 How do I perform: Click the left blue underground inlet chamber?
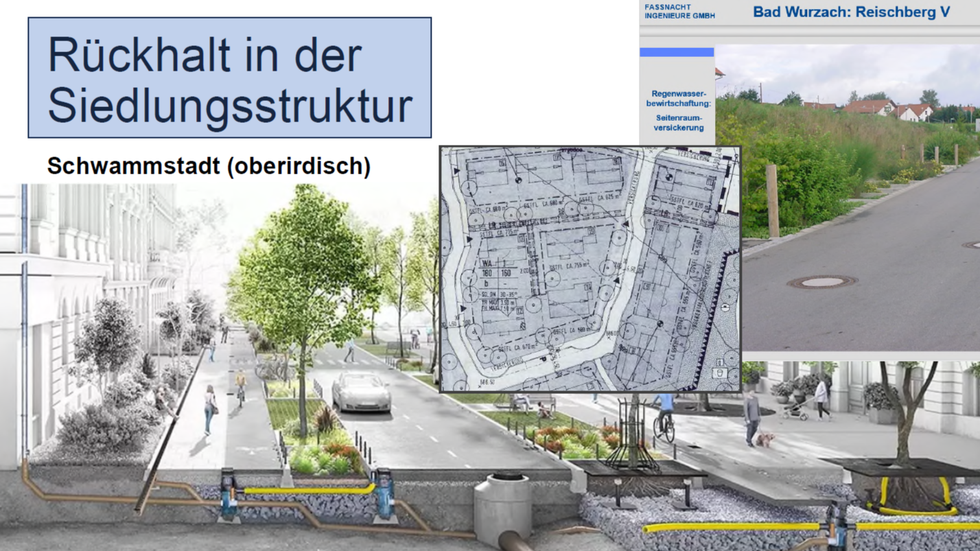point(229,494)
